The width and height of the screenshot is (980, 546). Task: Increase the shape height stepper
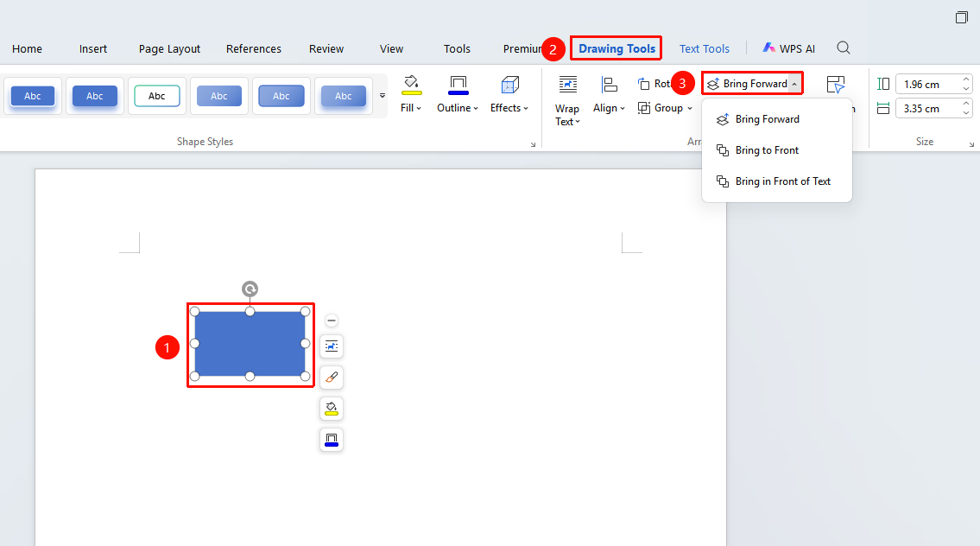(966, 79)
